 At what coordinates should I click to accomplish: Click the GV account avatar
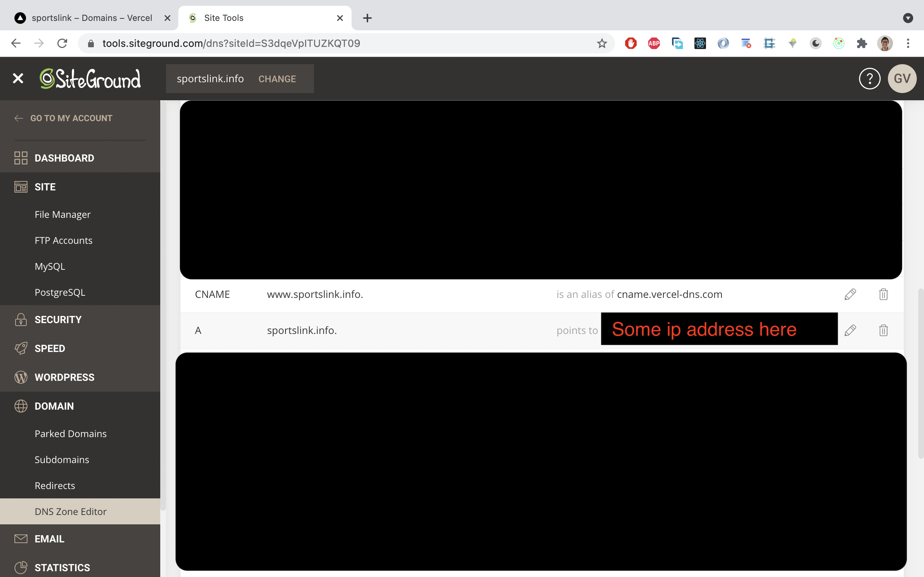[902, 78]
